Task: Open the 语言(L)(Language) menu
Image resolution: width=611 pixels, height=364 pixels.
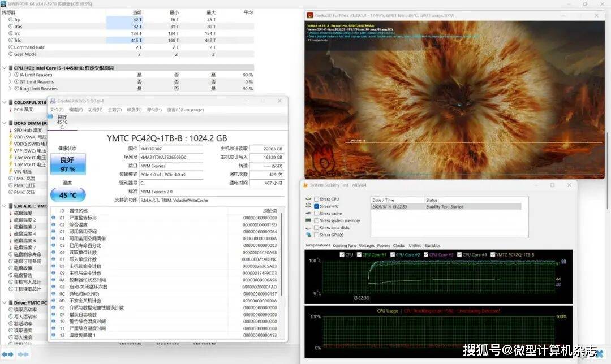Action: click(x=186, y=110)
